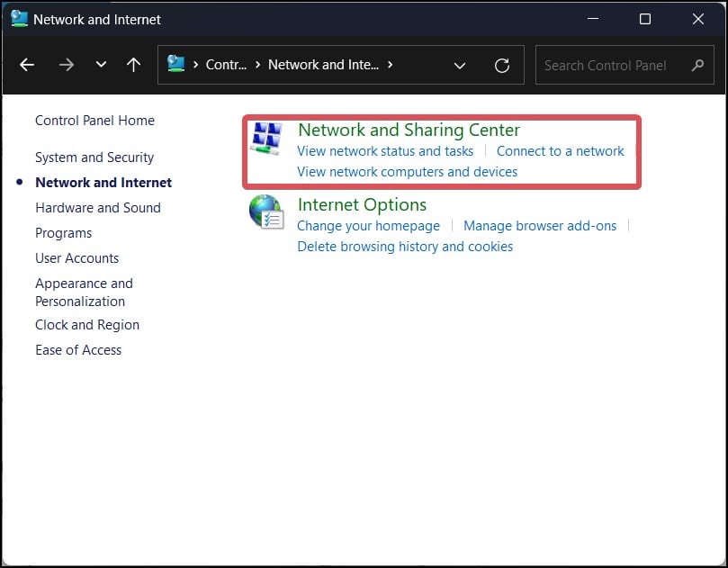Screen dimensions: 728x568
Task: Go up one level with the up arrow
Action: pos(134,65)
